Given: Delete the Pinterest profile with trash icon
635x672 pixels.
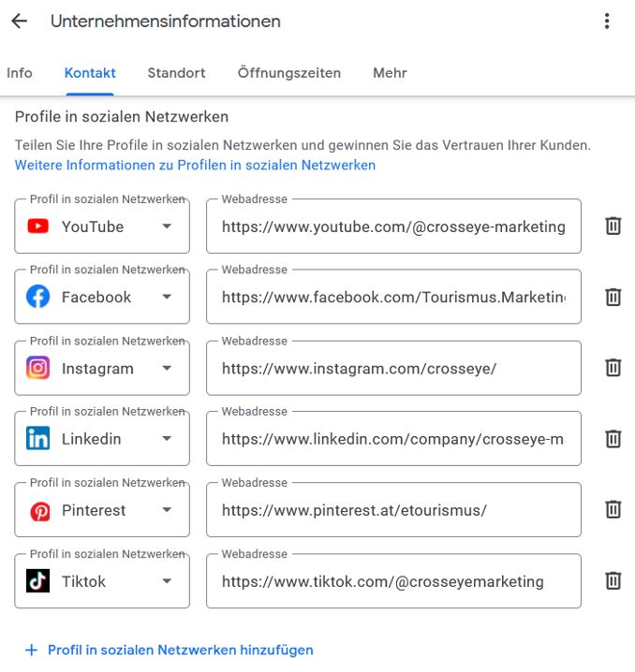Looking at the screenshot, I should (x=613, y=509).
